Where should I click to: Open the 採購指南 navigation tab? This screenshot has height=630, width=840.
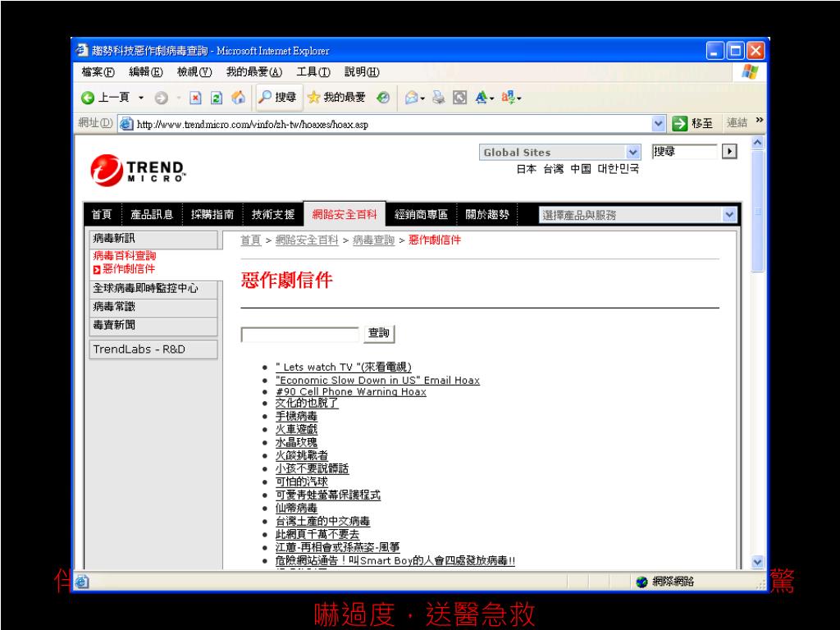(x=212, y=215)
